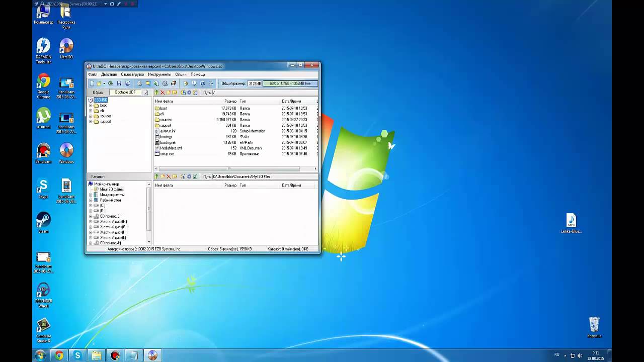Click the image path field showing /
Screen dimensions: 644x362
264,93
